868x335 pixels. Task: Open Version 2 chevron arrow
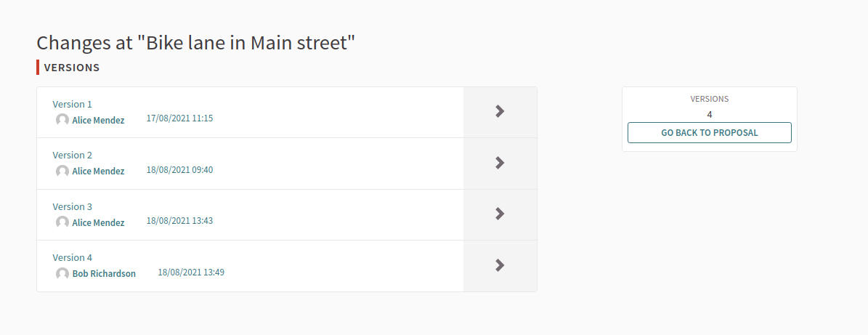[x=500, y=163]
